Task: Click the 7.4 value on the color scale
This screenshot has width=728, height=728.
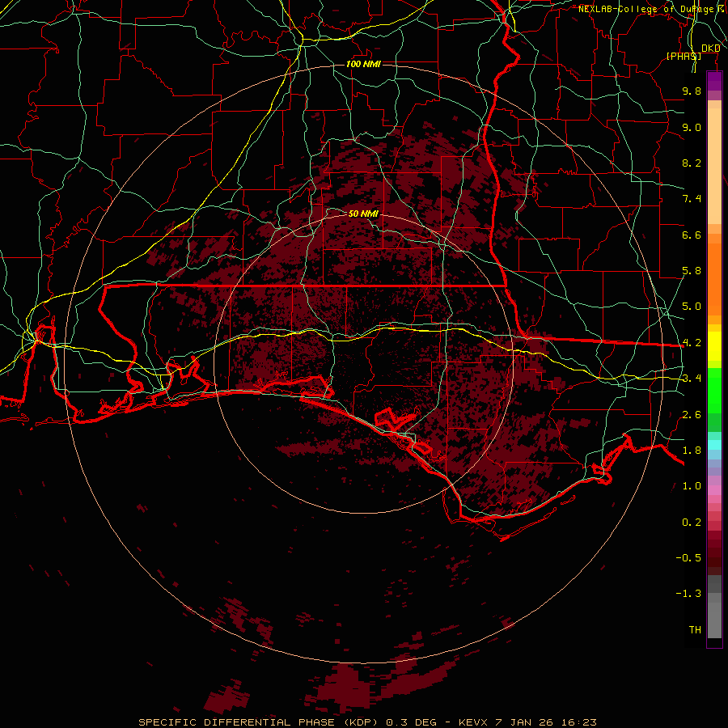Action: (x=692, y=199)
